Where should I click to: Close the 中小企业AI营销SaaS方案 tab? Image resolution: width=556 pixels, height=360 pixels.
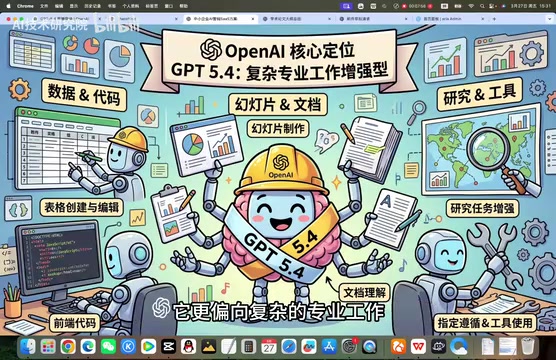[253, 19]
